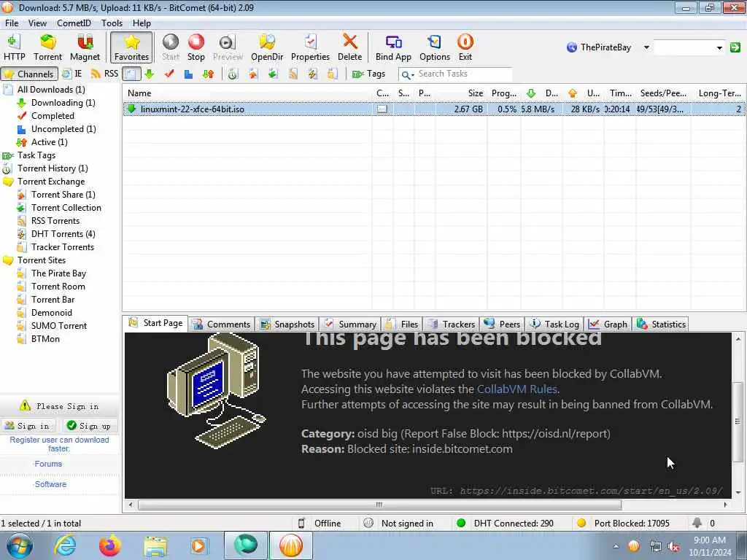Stop the selected download task
Image resolution: width=747 pixels, height=560 pixels.
pyautogui.click(x=196, y=47)
